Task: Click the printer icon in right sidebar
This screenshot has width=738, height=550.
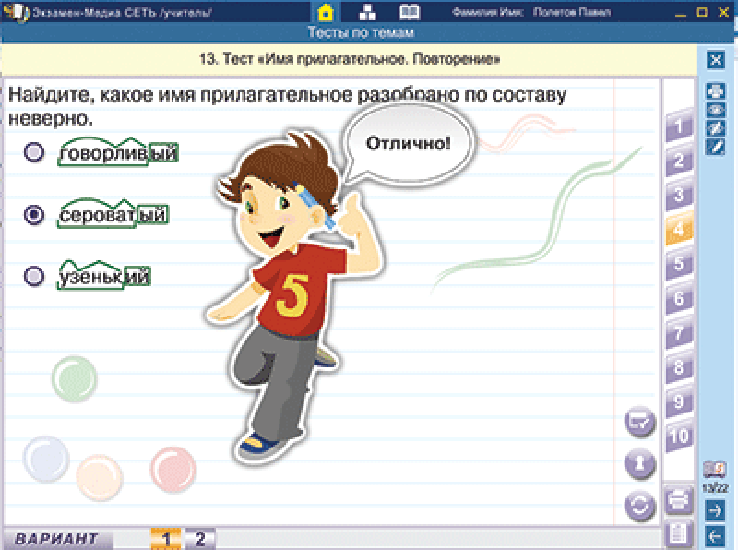Action: click(715, 91)
